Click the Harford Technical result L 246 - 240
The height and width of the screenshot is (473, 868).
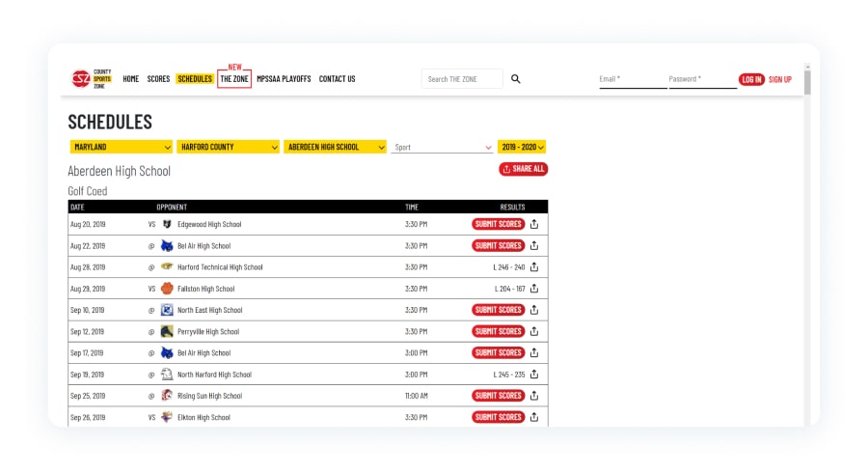pos(508,267)
